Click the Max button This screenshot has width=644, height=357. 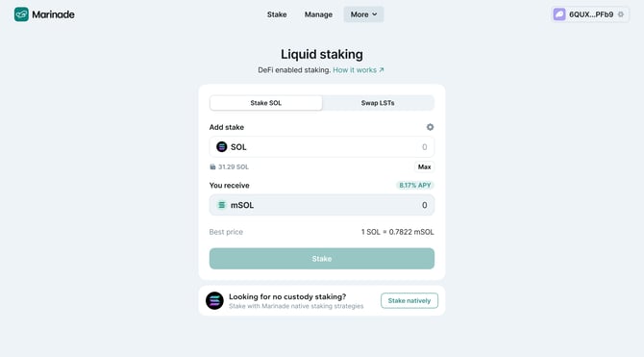click(x=424, y=167)
